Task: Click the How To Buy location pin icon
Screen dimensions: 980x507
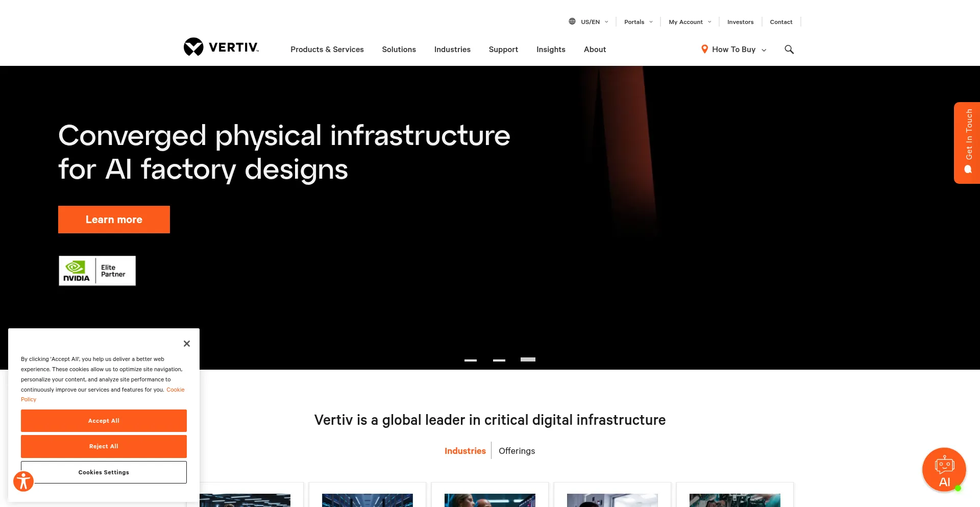Action: click(x=704, y=49)
